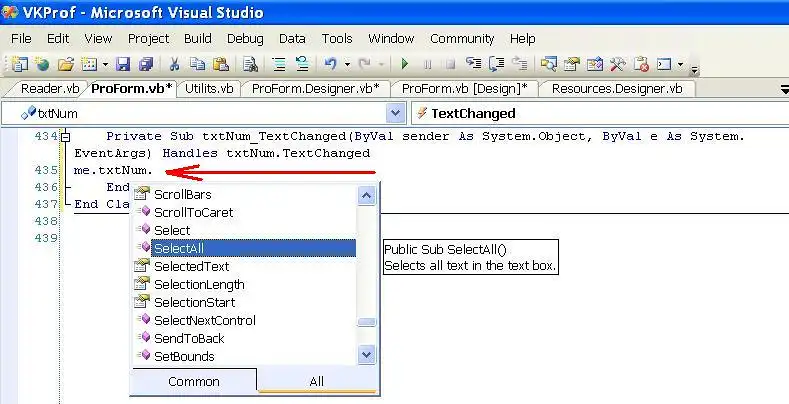Open the Debug menu
The width and height of the screenshot is (789, 404).
tap(245, 38)
